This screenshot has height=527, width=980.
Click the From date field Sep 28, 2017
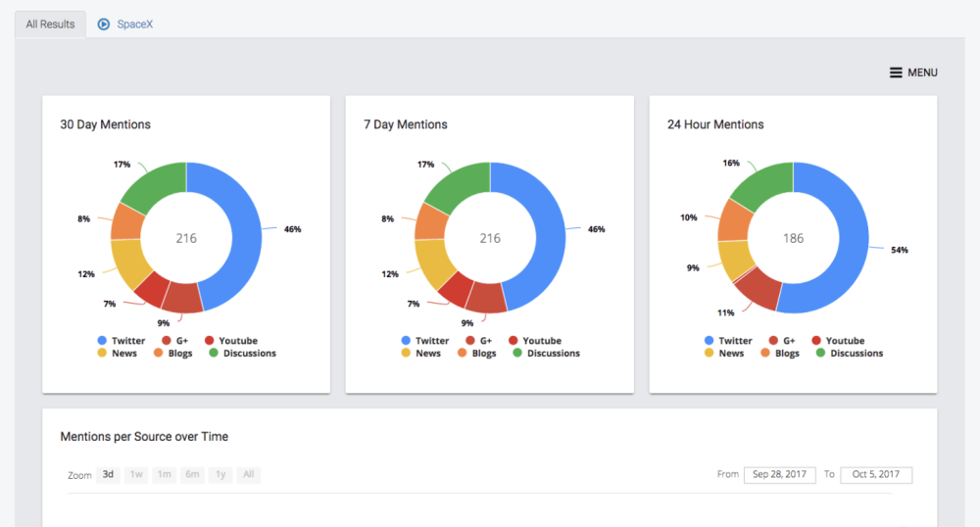[x=779, y=475]
